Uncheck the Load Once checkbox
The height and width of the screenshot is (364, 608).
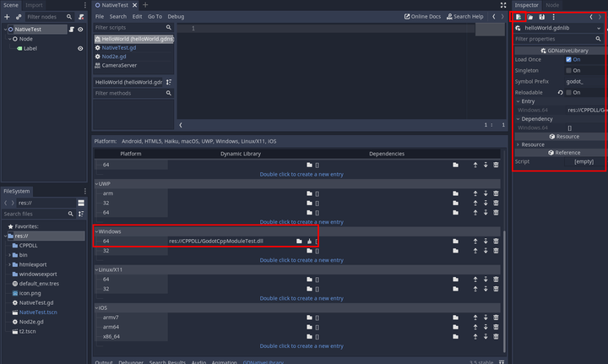pos(568,59)
